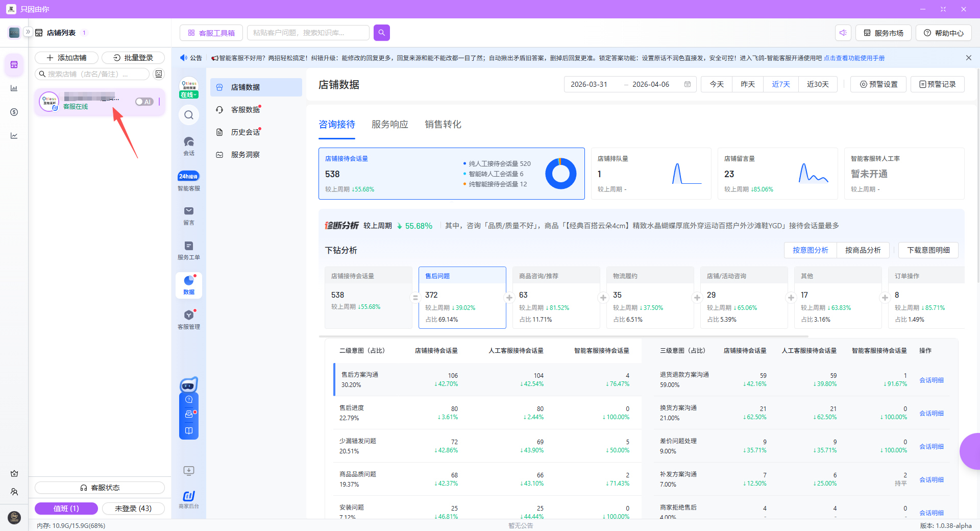
Task: Click the purple search button
Action: coord(381,33)
